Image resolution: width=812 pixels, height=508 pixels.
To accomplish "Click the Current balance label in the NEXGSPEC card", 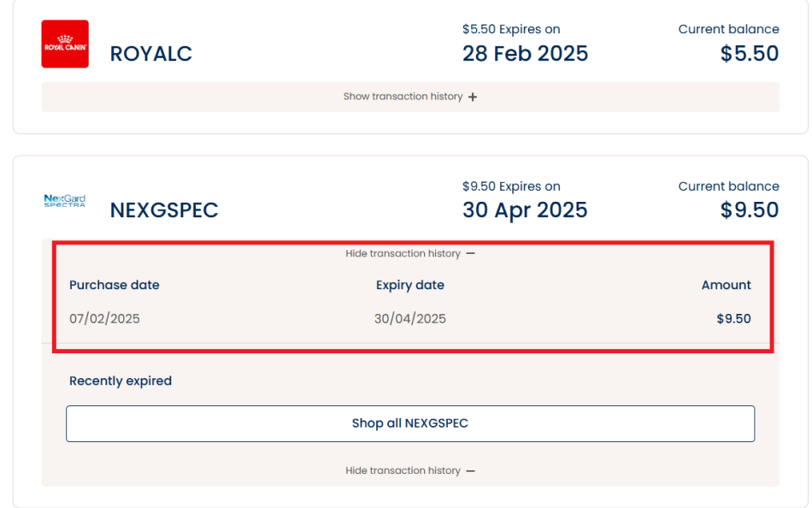I will point(728,186).
